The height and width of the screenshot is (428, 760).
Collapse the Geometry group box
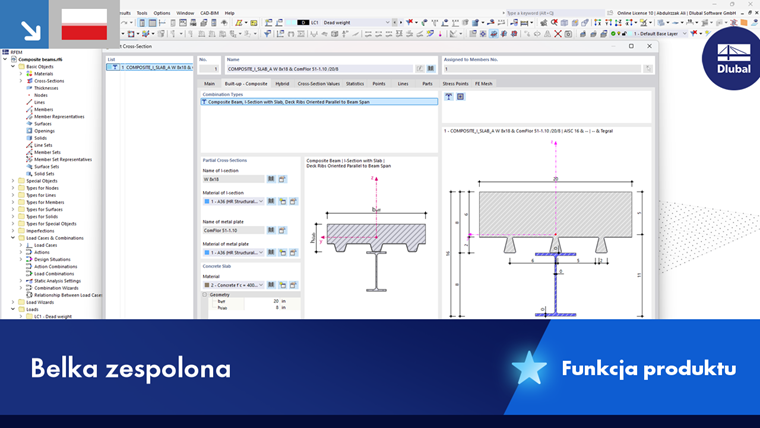(205, 295)
